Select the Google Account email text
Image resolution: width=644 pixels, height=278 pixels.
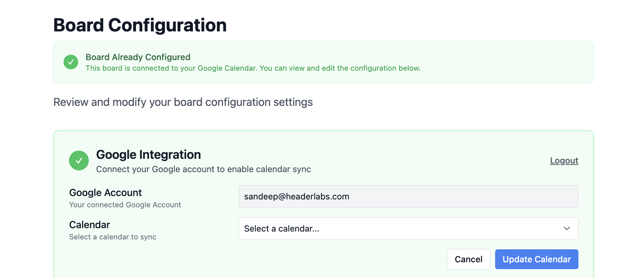tap(296, 196)
